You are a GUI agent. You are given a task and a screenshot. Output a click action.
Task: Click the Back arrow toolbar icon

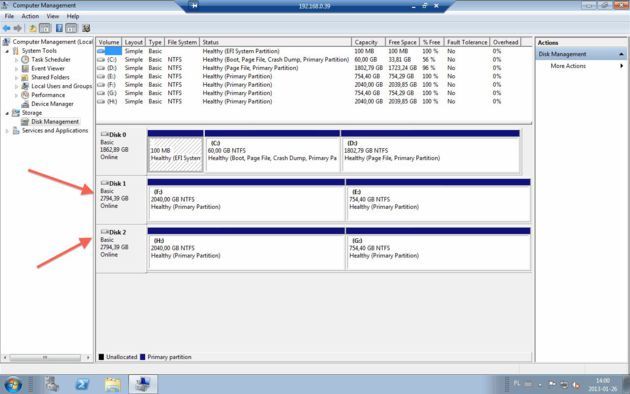click(6, 28)
